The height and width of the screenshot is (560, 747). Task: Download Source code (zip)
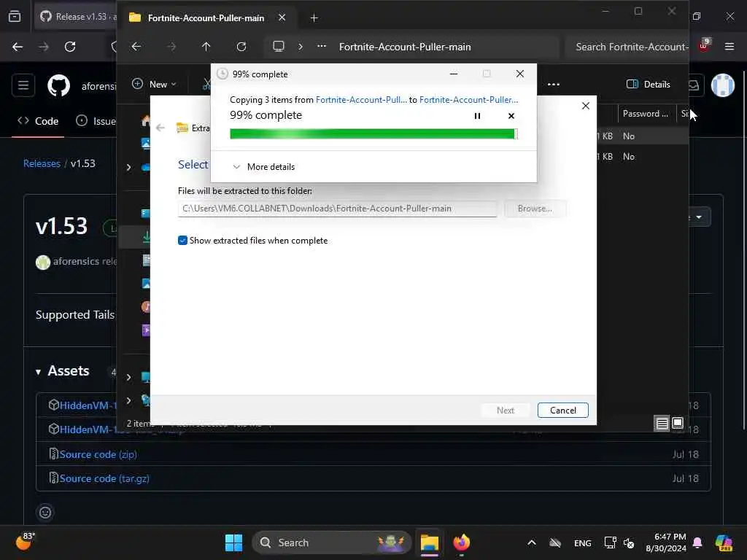pos(98,454)
